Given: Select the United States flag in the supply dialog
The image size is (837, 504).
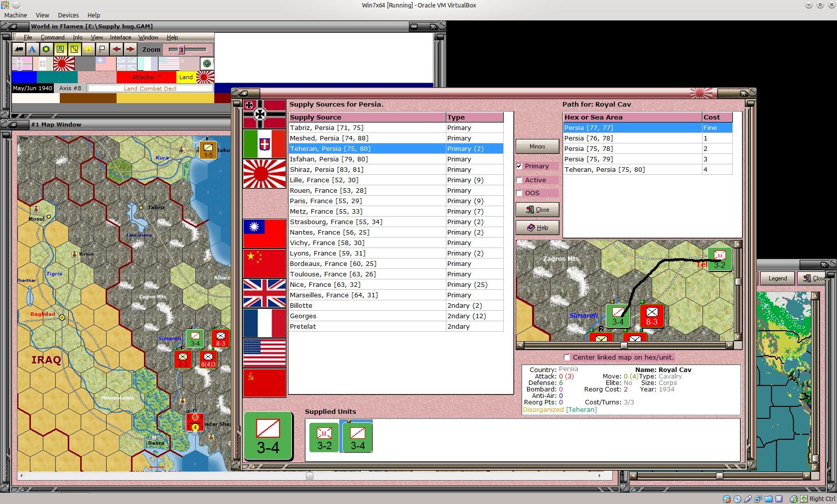Looking at the screenshot, I should click(x=265, y=353).
